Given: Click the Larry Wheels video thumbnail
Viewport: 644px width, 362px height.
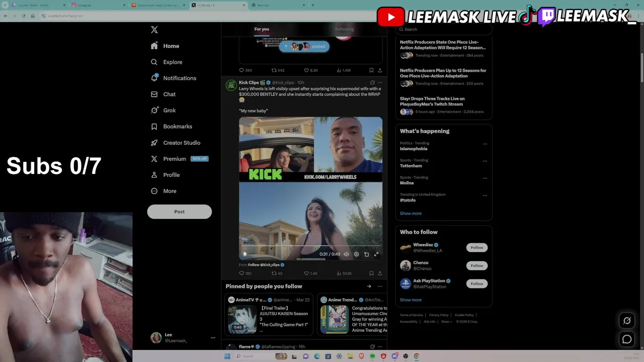Looking at the screenshot, I should [310, 189].
